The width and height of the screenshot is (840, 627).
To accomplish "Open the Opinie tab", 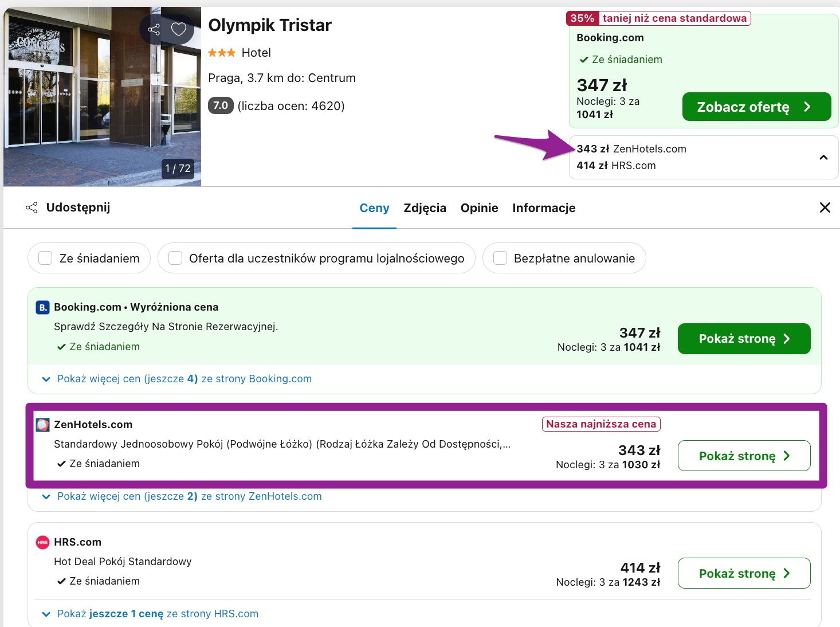I will 479,208.
